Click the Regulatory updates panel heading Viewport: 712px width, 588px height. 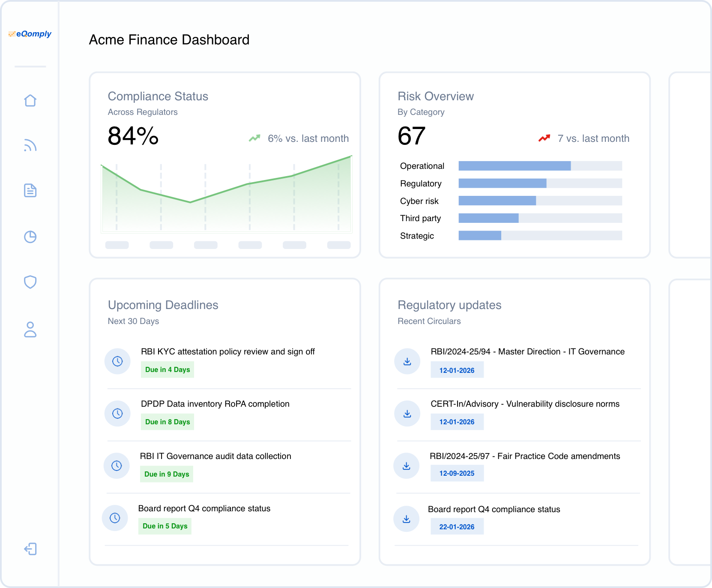pos(449,305)
